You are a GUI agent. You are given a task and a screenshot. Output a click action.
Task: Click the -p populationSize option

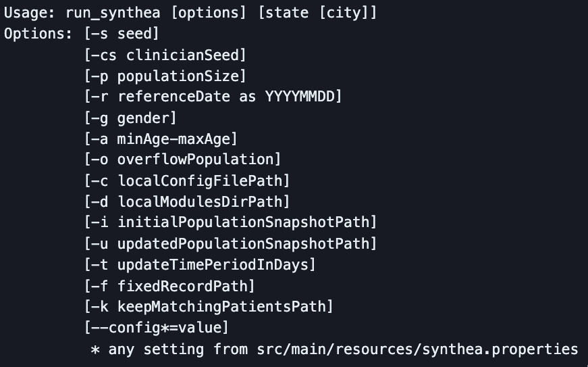pos(165,76)
